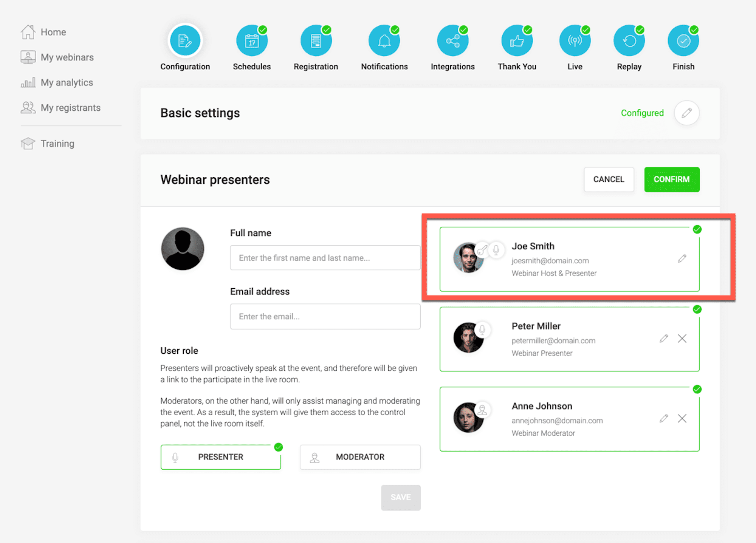
Task: Click the CONFIRM button
Action: click(x=672, y=179)
